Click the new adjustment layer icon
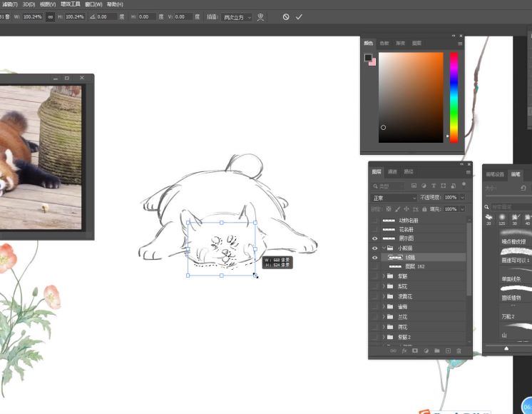This screenshot has height=414, width=532. 426,351
